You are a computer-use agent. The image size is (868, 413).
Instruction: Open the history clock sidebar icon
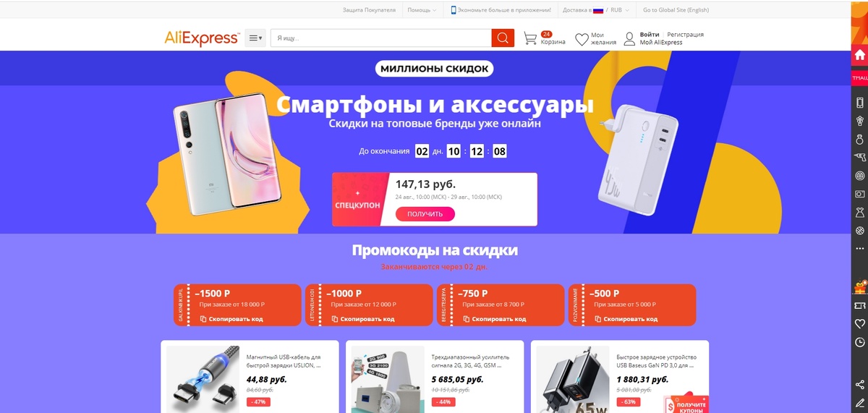coord(859,342)
